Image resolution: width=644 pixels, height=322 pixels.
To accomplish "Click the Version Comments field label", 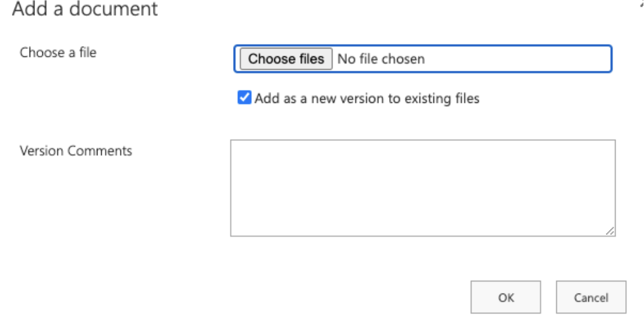I will click(76, 151).
